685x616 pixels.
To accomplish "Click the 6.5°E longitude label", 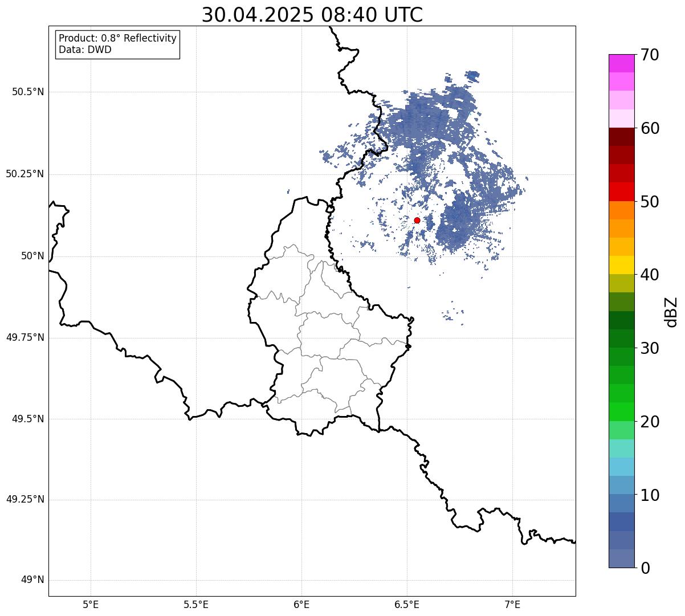I will pyautogui.click(x=407, y=604).
